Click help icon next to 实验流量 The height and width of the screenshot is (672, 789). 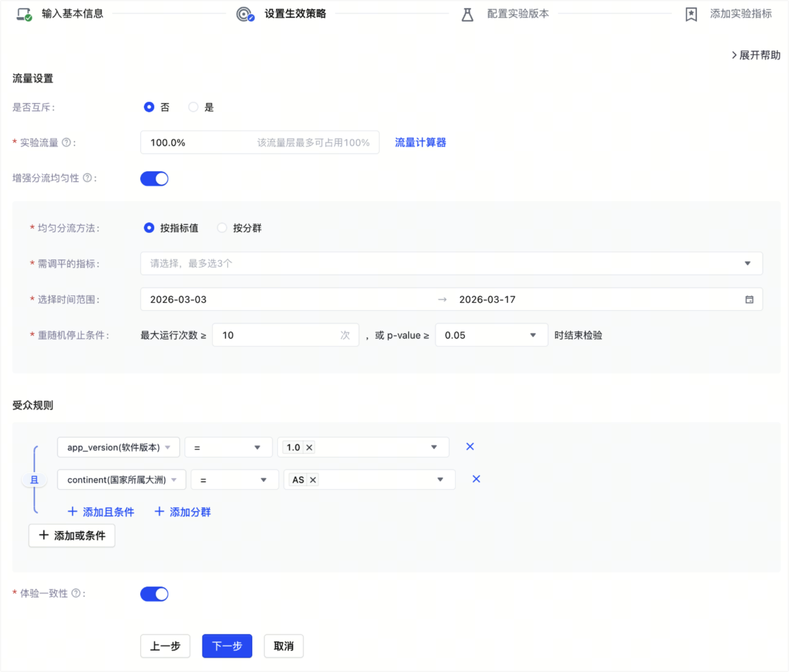pos(66,143)
